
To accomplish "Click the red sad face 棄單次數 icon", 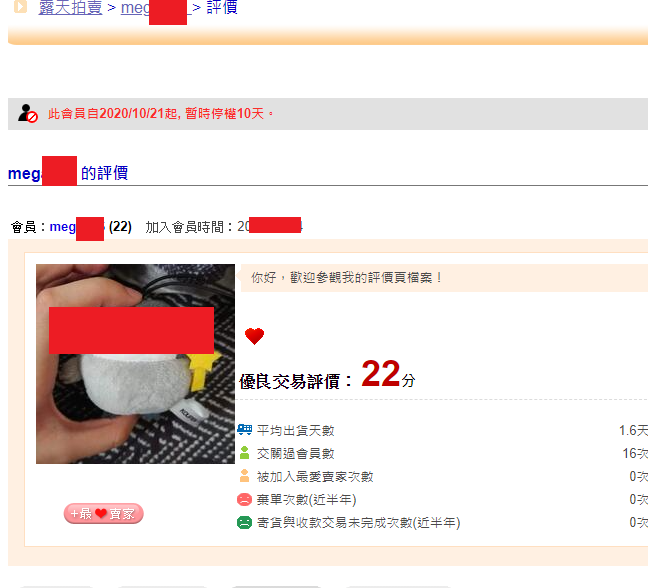I will coord(244,499).
